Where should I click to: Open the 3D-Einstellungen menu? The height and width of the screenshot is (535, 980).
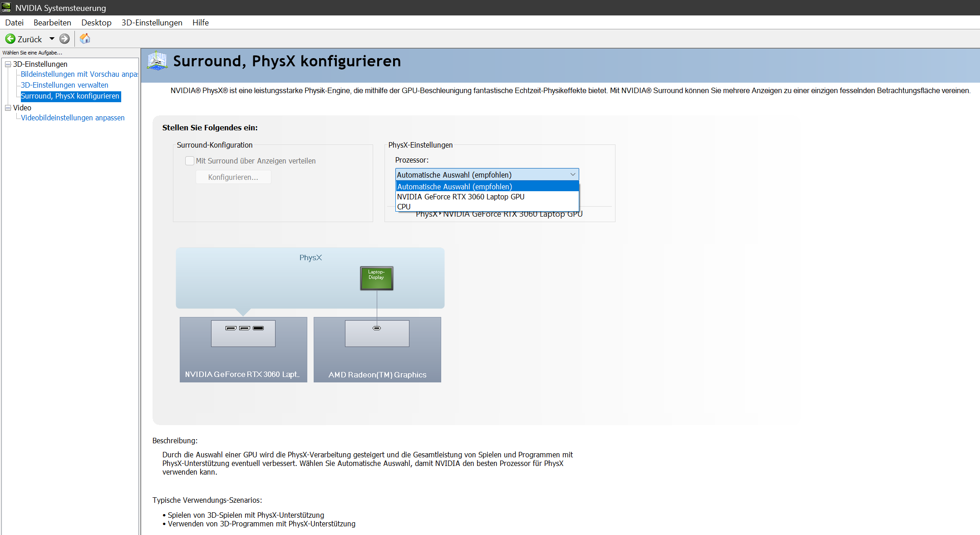[x=152, y=22]
